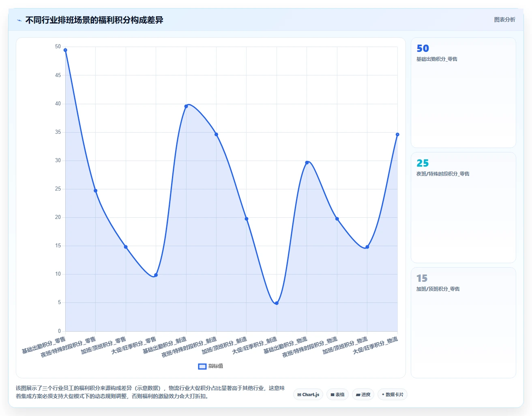532x416 pixels.
Task: Click the y-axis value 50
Action: [x=58, y=47]
